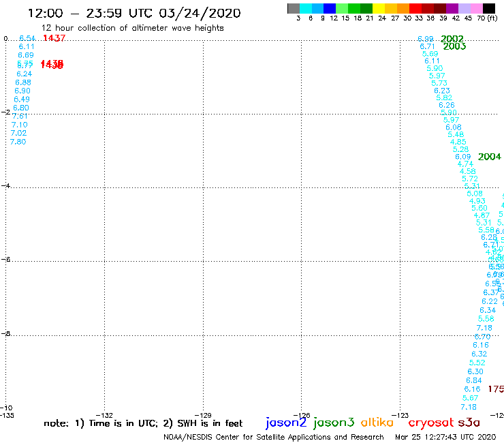Viewport: 504px width, 443px height.
Task: Click the 12 hour collection subtitle
Action: click(x=132, y=28)
